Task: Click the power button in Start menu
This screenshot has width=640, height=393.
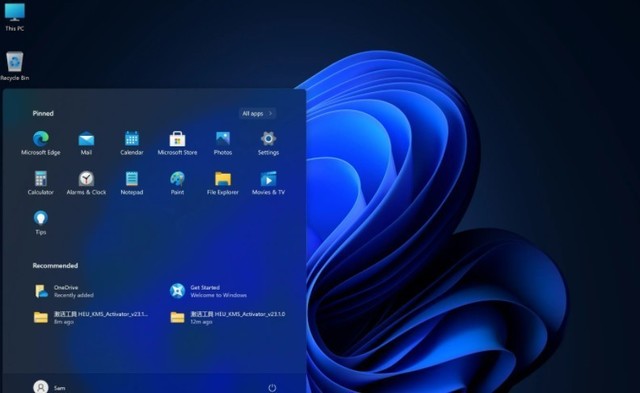Action: [272, 388]
